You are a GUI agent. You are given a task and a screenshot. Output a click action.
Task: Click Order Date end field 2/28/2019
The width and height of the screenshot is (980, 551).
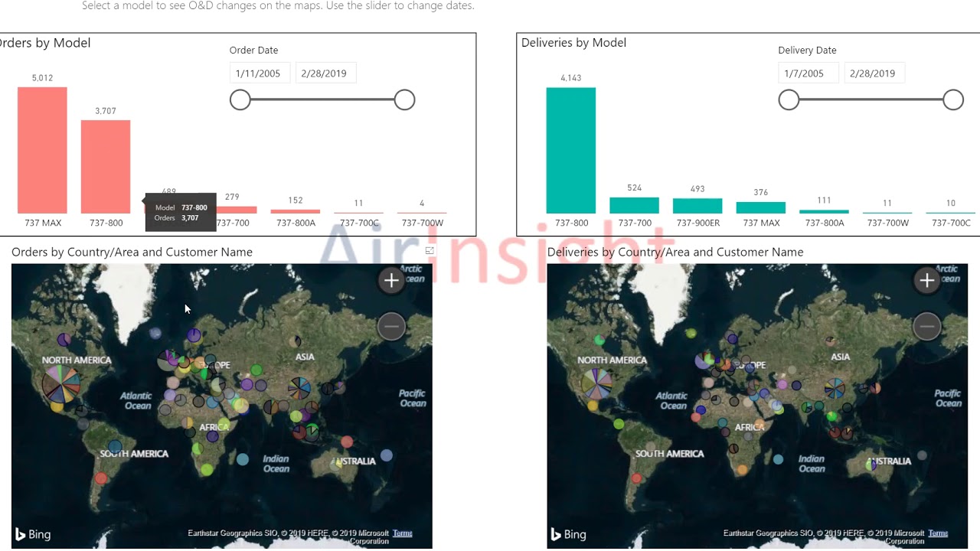pyautogui.click(x=325, y=73)
